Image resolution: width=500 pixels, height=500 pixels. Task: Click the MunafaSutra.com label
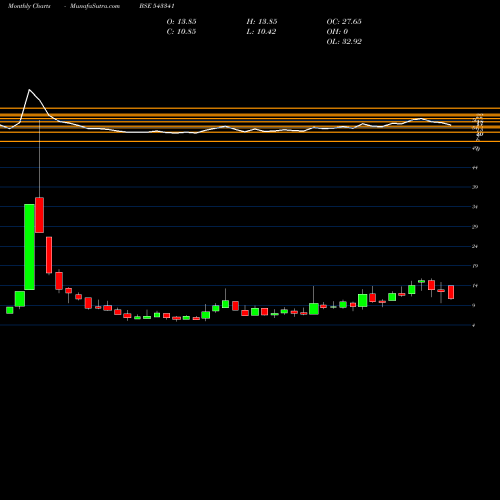95,6
